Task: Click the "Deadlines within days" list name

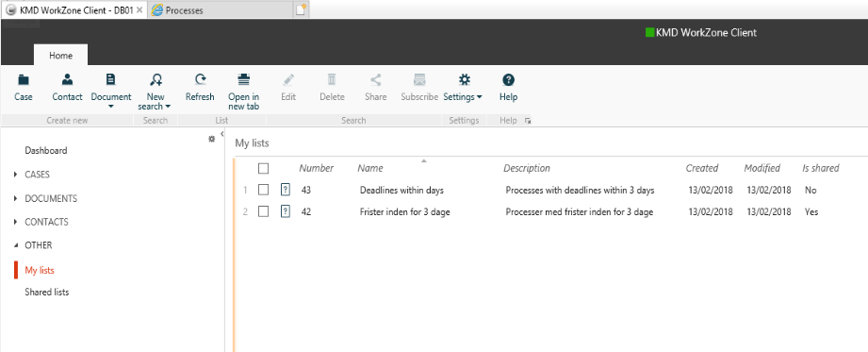Action: [401, 190]
